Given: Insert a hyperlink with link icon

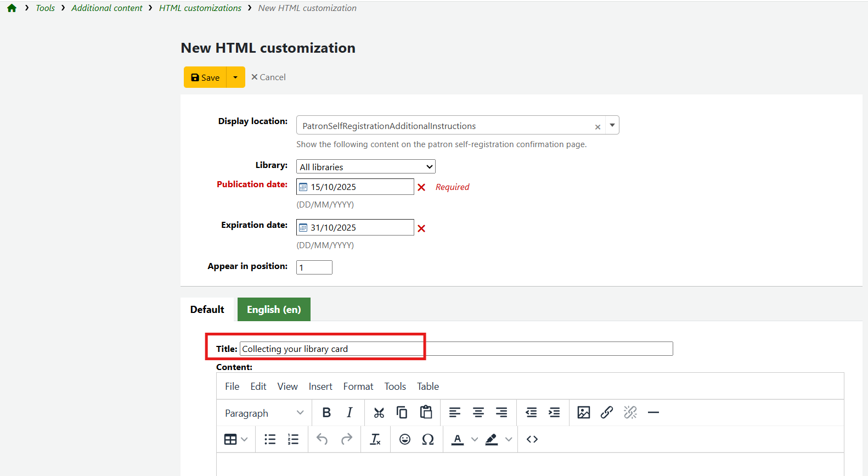Looking at the screenshot, I should [x=606, y=413].
